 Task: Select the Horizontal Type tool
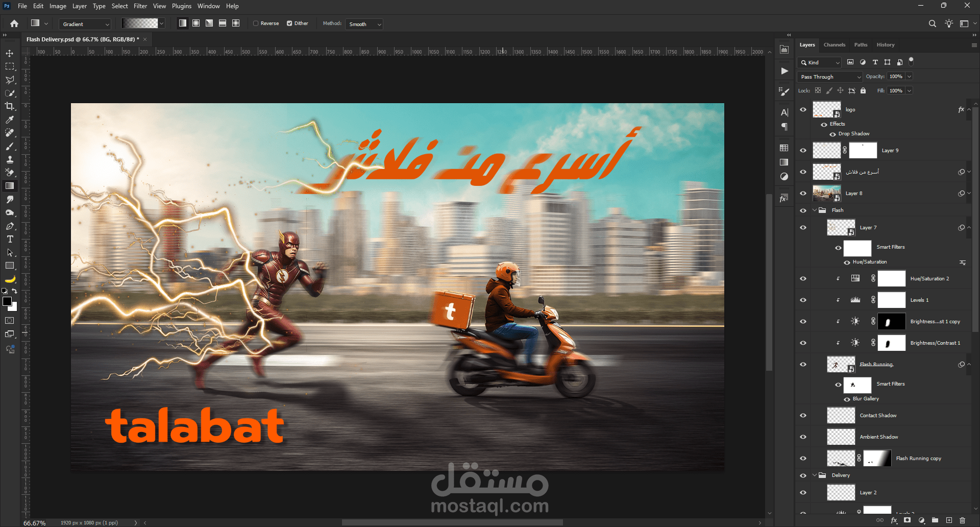click(10, 239)
